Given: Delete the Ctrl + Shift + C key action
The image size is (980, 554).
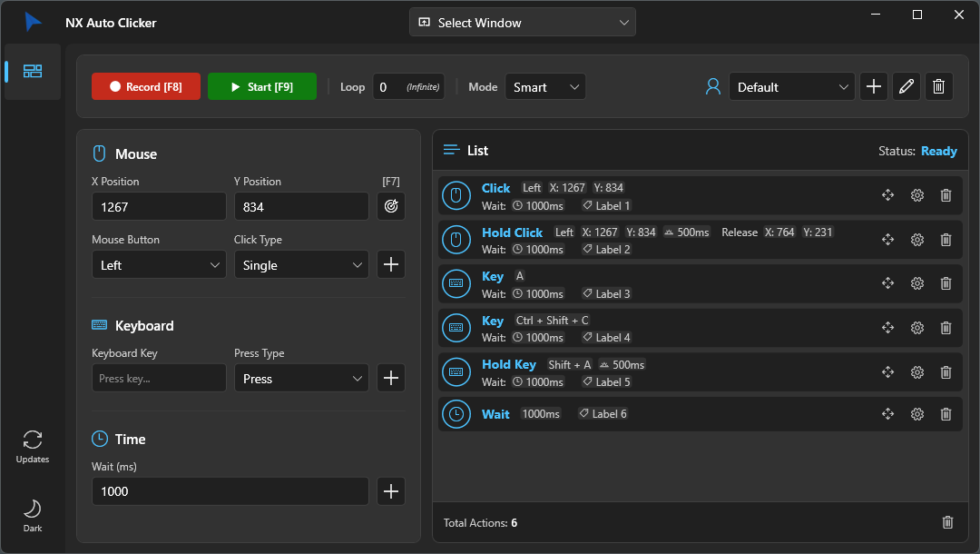Looking at the screenshot, I should click(946, 328).
